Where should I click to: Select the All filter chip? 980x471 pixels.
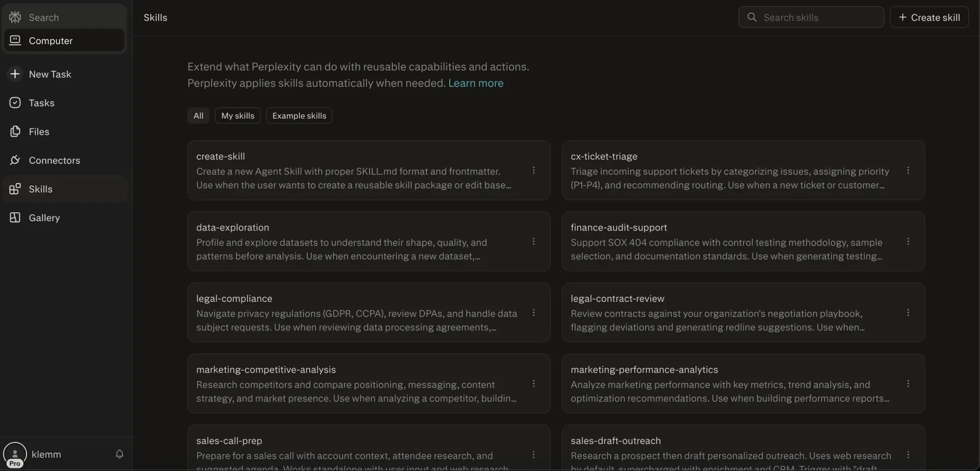[x=198, y=116]
